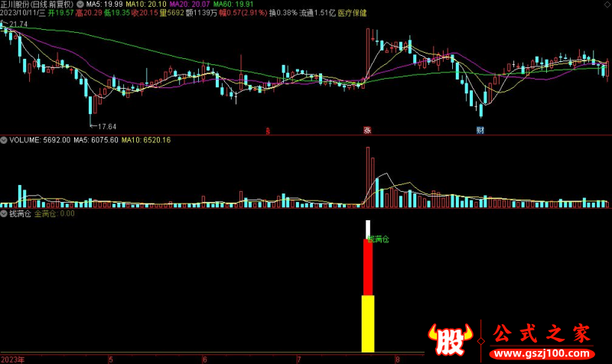Open the dropdown beside 正川股份 chart title
612x364 pixels.
[80, 5]
